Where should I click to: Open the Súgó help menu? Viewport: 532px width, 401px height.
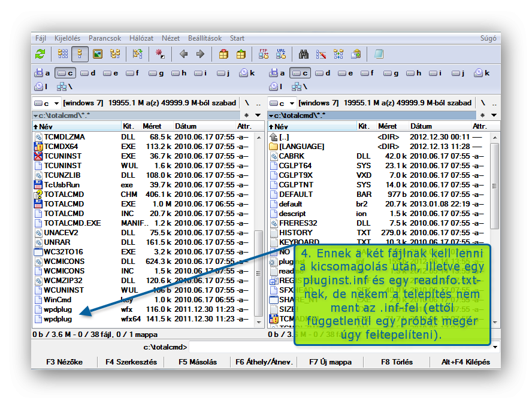pos(488,38)
